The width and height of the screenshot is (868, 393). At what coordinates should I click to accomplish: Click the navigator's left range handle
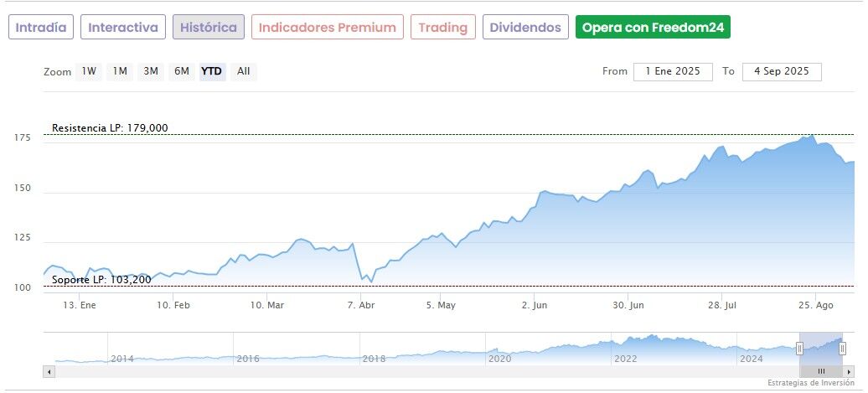(799, 348)
